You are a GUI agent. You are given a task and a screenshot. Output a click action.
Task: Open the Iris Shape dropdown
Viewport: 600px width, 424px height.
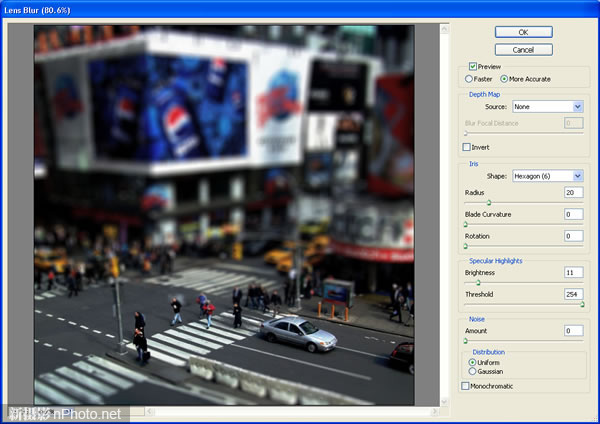548,176
